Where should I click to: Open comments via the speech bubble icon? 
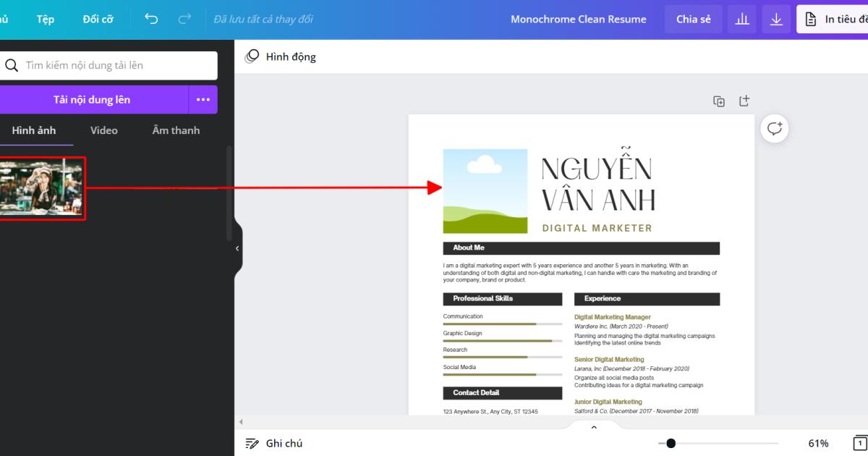pyautogui.click(x=775, y=128)
